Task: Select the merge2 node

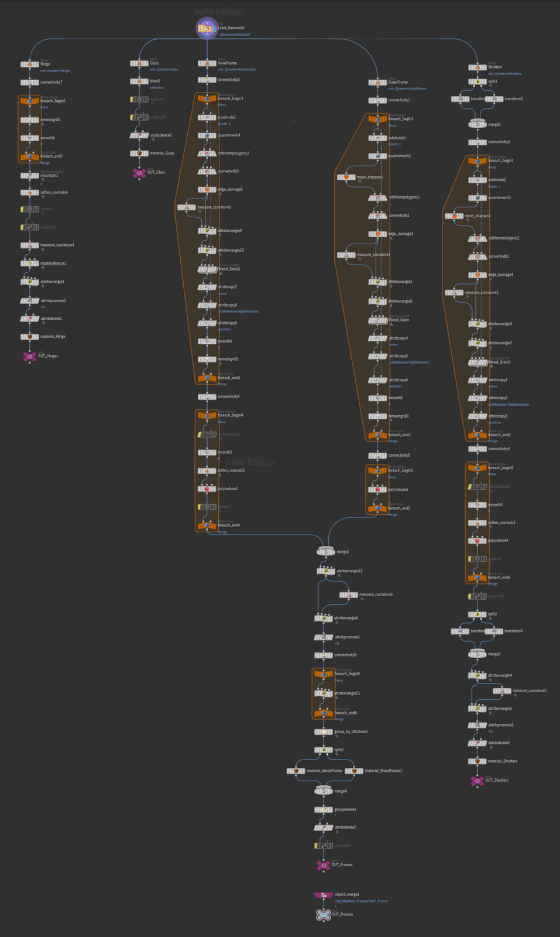Action: click(326, 552)
